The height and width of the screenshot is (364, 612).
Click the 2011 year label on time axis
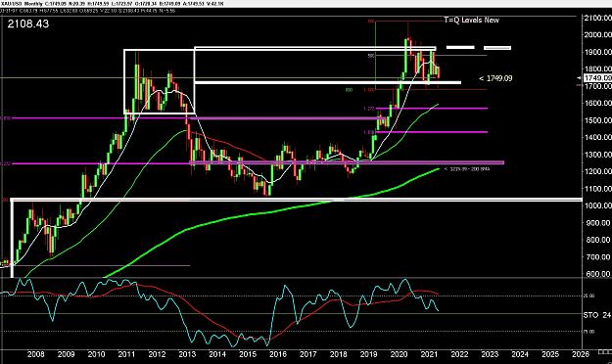click(126, 354)
